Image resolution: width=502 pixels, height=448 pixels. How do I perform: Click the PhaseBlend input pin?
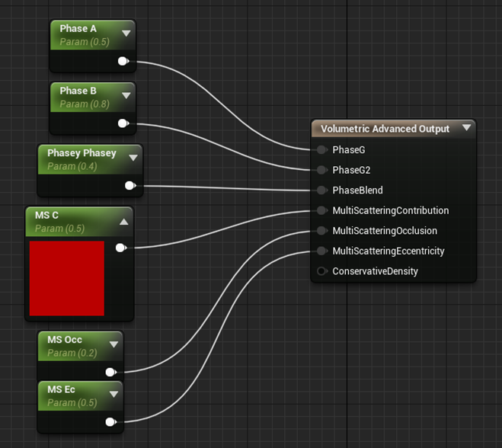pyautogui.click(x=321, y=190)
